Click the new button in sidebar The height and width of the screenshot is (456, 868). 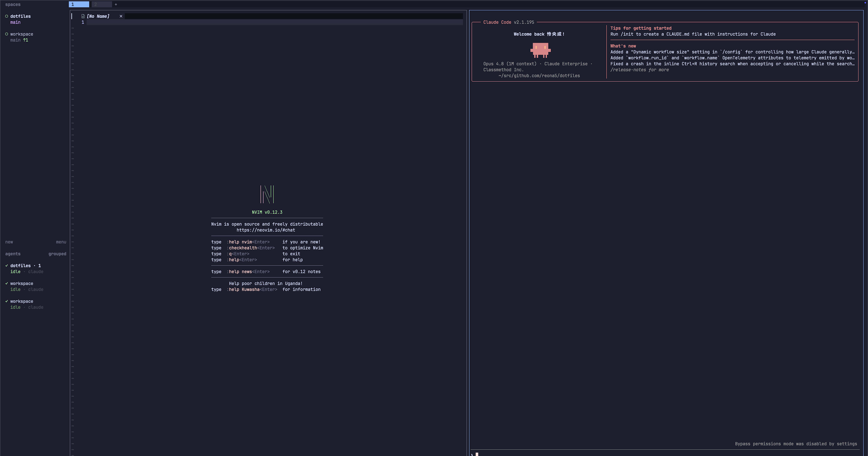(9, 242)
